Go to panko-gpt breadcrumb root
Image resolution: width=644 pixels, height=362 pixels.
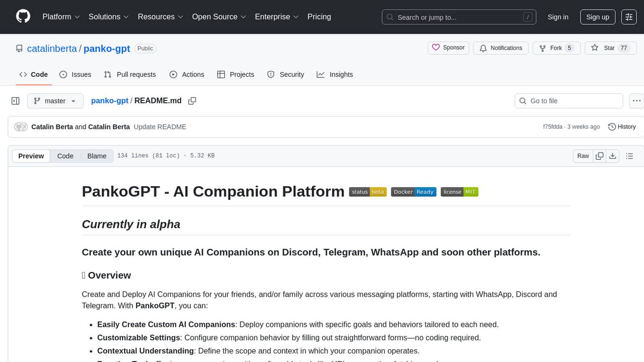click(110, 101)
